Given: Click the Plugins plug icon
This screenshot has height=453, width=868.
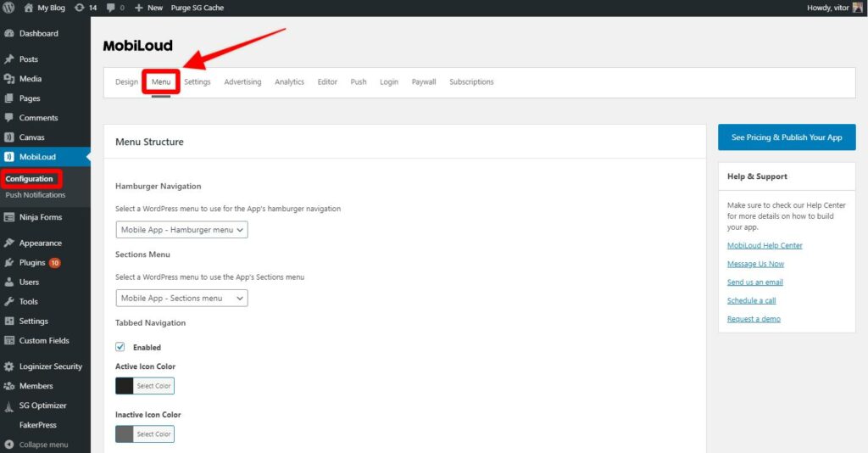Looking at the screenshot, I should tap(8, 262).
